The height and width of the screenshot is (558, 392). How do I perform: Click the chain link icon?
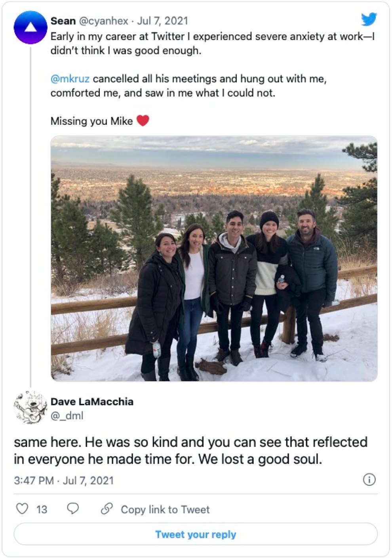[107, 509]
